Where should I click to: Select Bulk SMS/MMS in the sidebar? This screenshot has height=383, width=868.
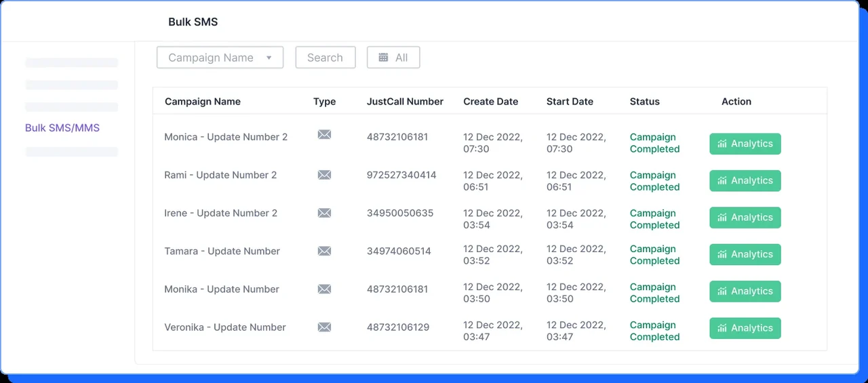pos(62,127)
